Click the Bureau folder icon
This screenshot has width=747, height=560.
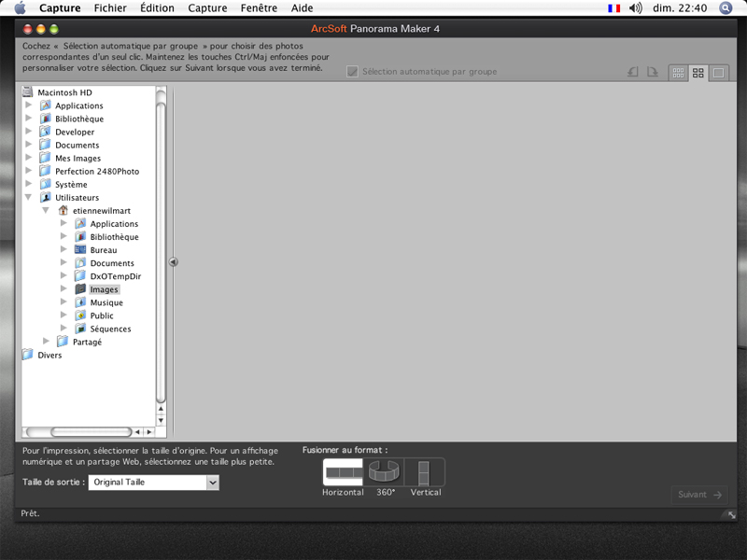click(80, 249)
